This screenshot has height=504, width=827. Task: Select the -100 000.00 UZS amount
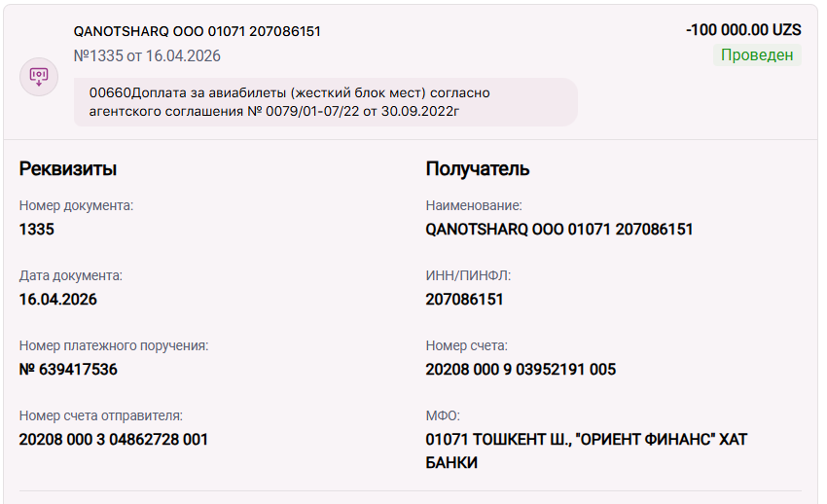[743, 30]
